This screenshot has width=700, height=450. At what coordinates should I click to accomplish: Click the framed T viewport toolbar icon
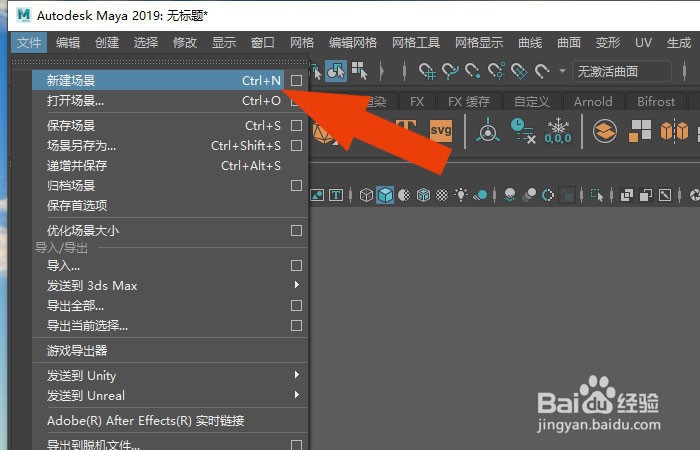(336, 195)
